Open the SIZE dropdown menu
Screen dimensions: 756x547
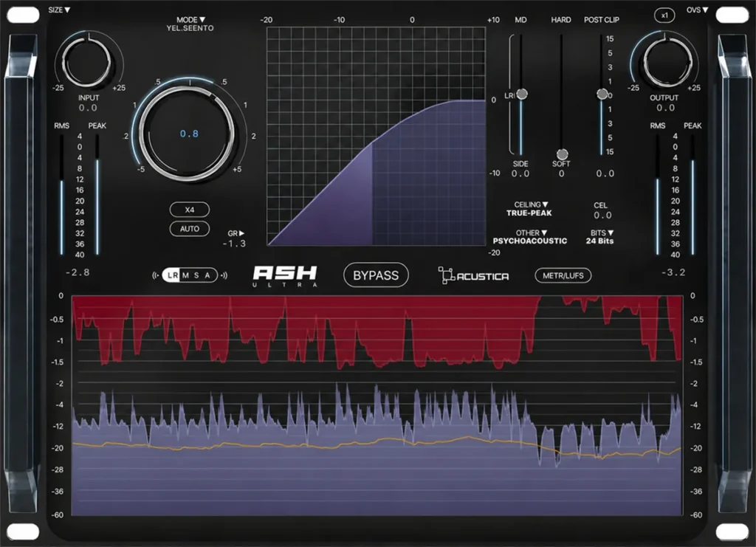tap(59, 10)
